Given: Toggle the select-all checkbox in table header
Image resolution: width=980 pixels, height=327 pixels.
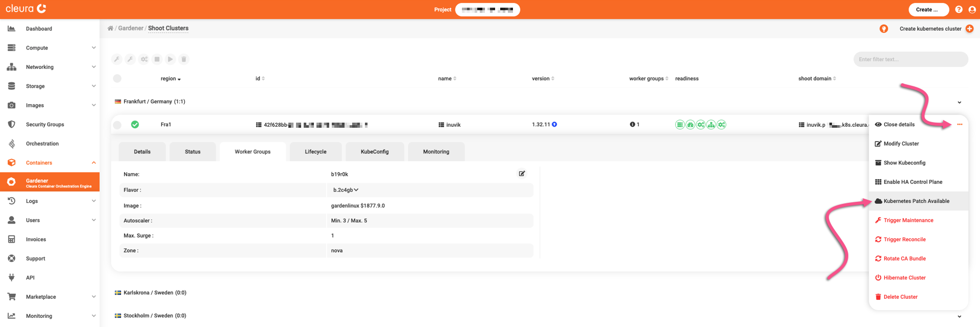Looking at the screenshot, I should coord(117,78).
